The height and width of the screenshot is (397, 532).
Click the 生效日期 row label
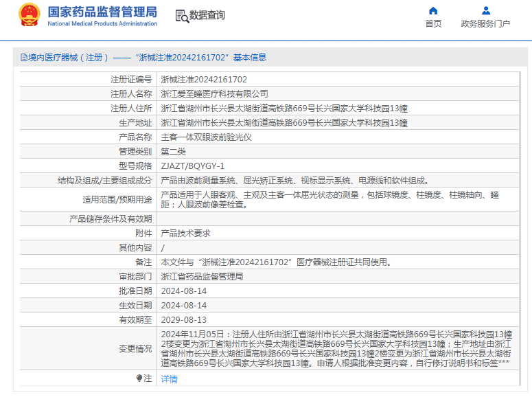tap(135, 306)
